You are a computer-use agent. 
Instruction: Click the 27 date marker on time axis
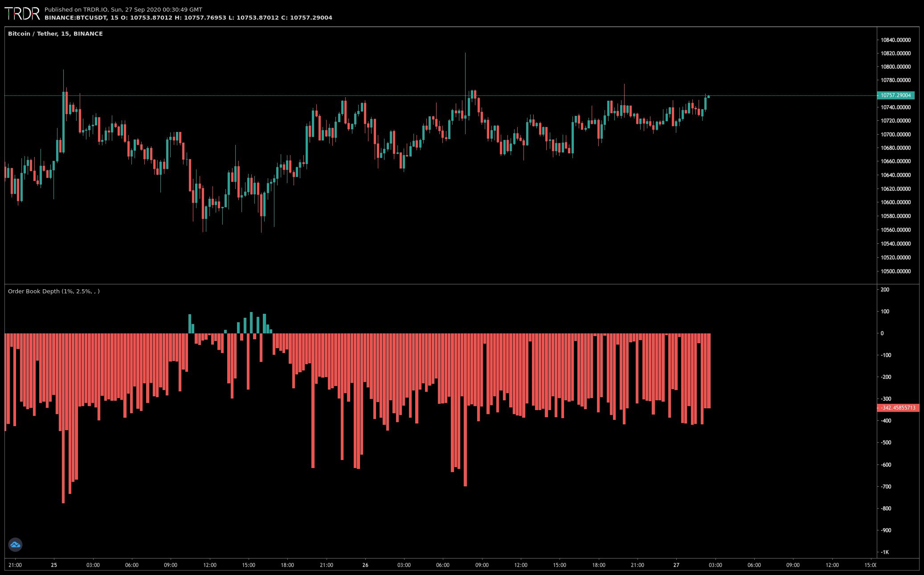(676, 565)
